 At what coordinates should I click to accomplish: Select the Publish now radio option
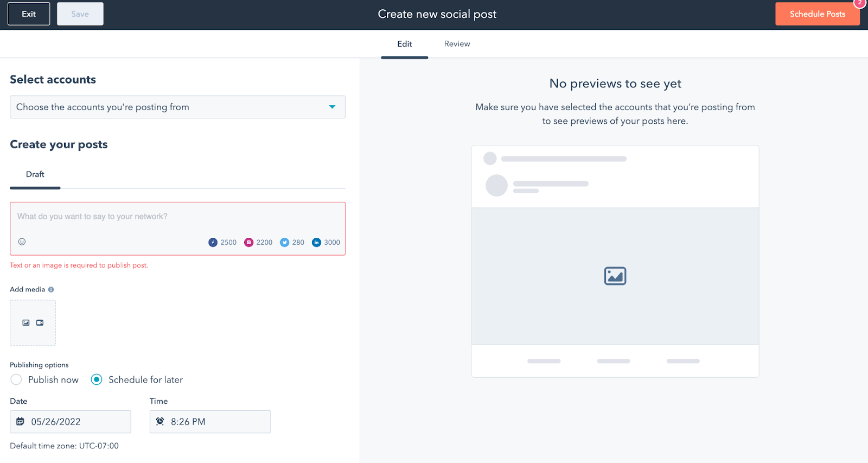click(x=16, y=380)
